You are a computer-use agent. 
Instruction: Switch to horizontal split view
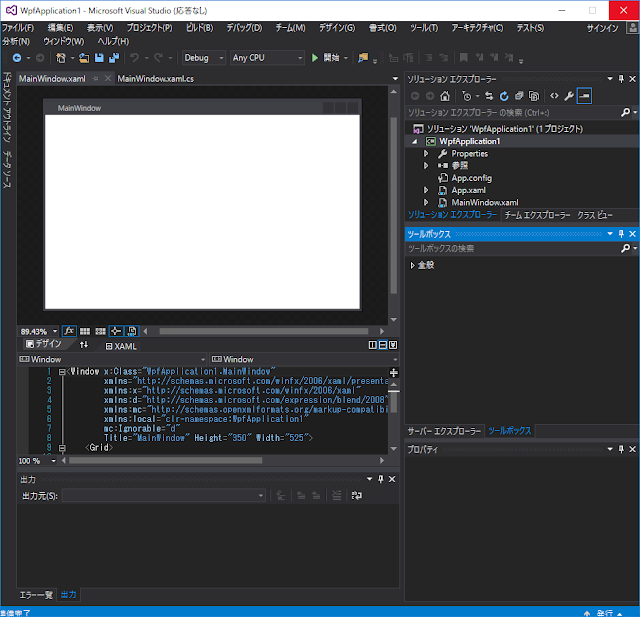point(383,345)
